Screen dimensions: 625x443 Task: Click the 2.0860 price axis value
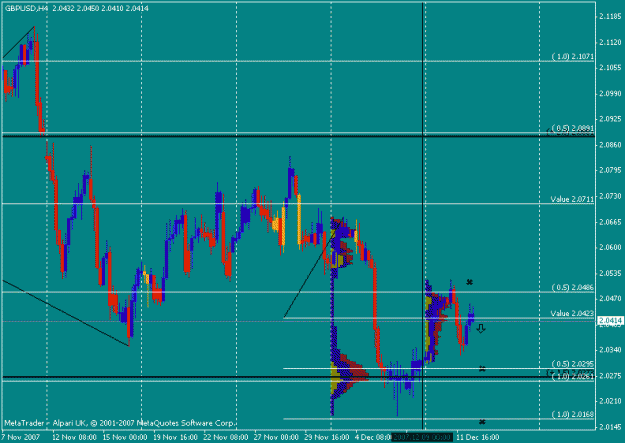point(610,145)
